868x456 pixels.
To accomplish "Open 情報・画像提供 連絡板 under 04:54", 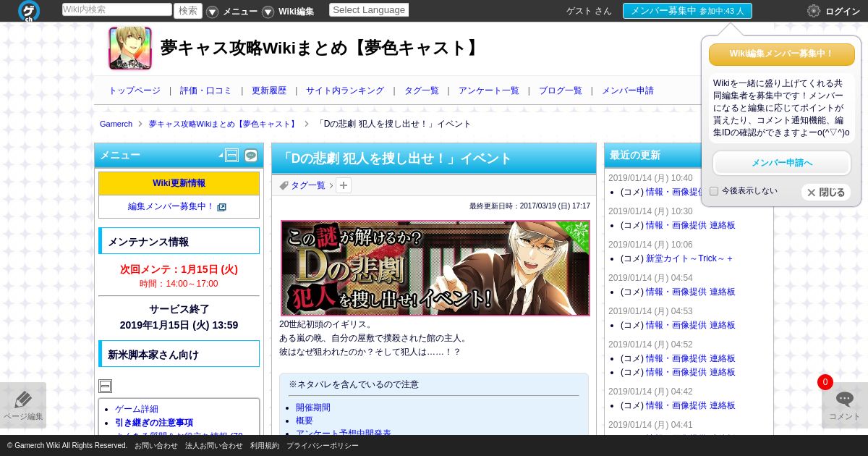I will 691,292.
